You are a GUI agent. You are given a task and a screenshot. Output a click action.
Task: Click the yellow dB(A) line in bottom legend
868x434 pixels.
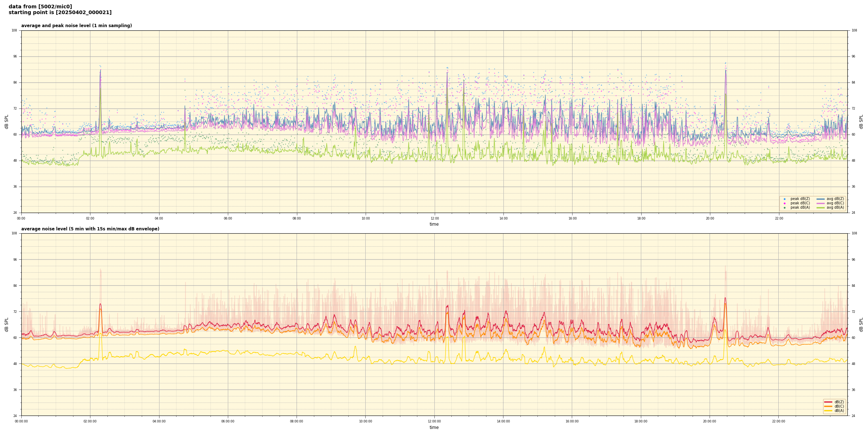[x=828, y=410]
